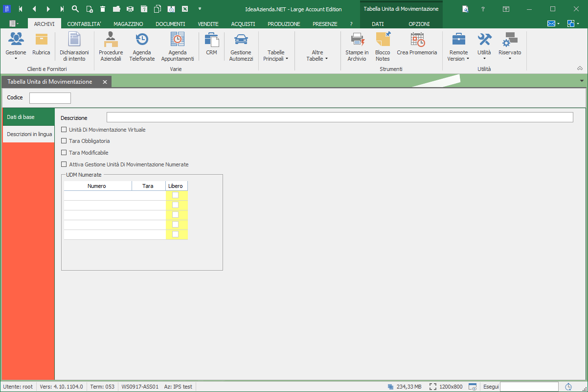This screenshot has height=392, width=588.
Task: Delete record using trash icon
Action: 103,9
